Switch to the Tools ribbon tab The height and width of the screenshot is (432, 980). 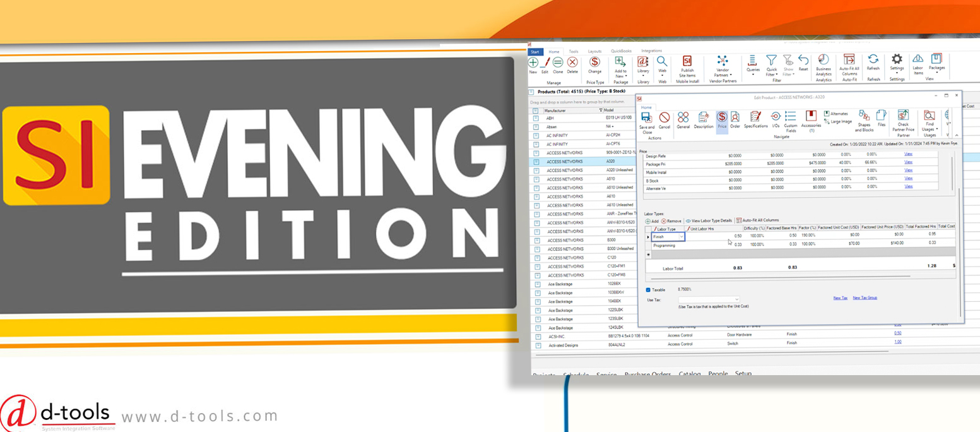[x=573, y=51]
